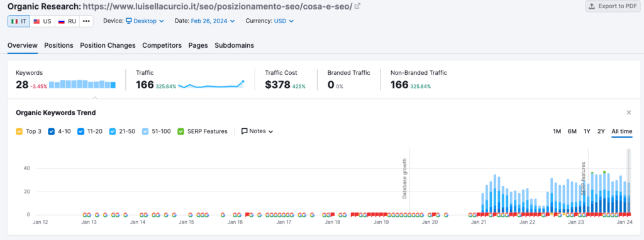Toggle the 21-50 positions checkbox

point(113,132)
